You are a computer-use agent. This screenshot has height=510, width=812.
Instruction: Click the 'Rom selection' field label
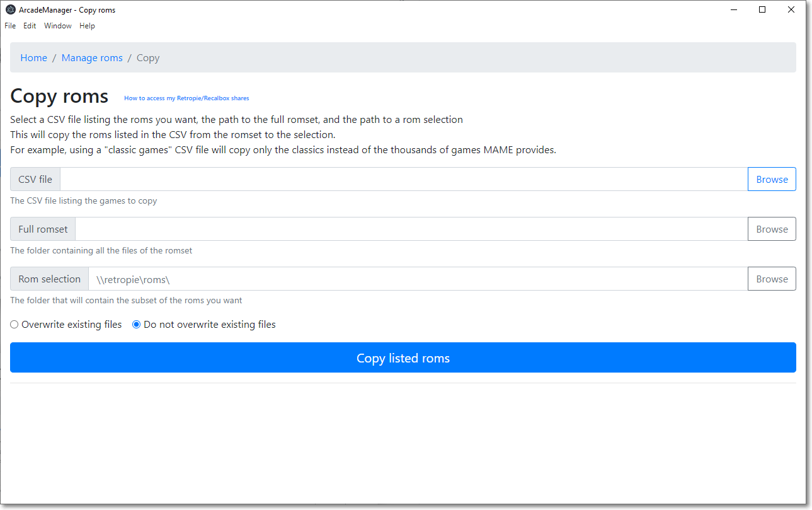pos(49,279)
